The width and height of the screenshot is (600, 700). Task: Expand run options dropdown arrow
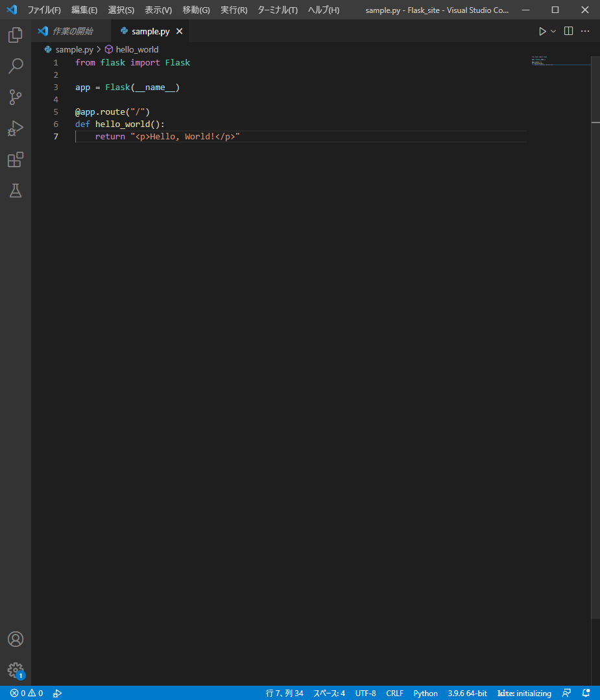[553, 31]
